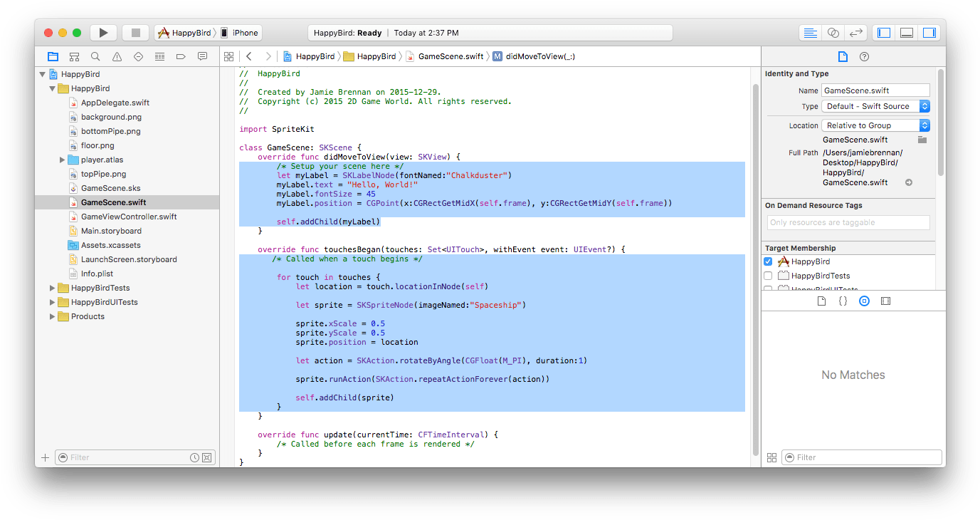
Task: Click the Run (play) button
Action: (103, 33)
